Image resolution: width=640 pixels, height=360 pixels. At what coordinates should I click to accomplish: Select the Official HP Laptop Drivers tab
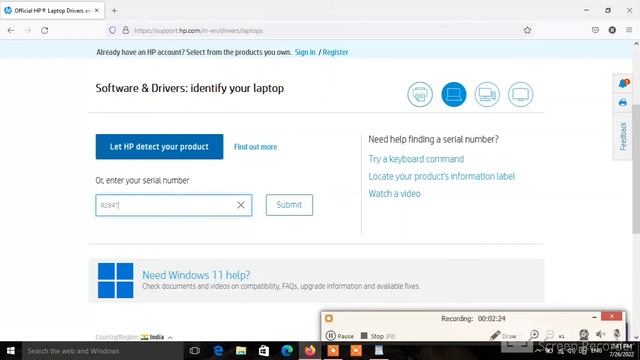coord(52,11)
